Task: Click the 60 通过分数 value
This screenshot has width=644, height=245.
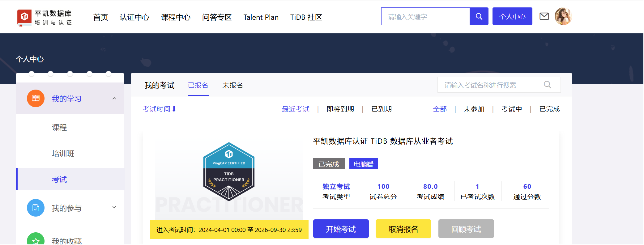Action: point(527,187)
